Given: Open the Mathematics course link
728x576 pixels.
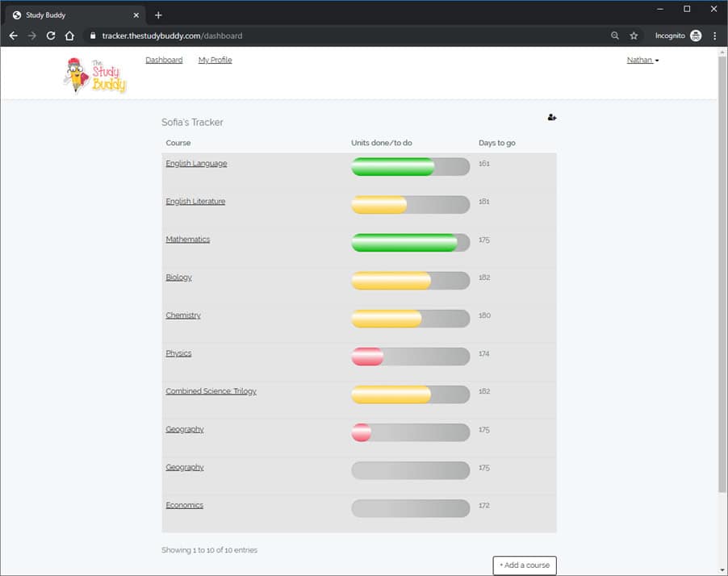Looking at the screenshot, I should click(187, 240).
